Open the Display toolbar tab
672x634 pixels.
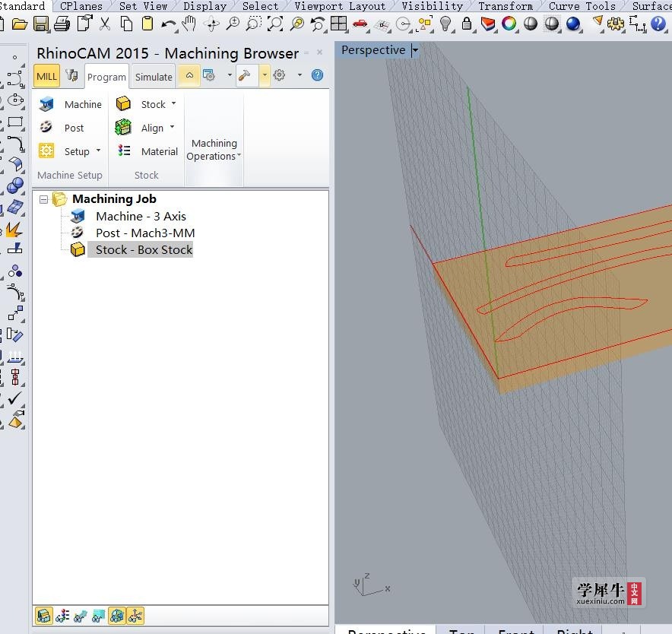pyautogui.click(x=204, y=6)
